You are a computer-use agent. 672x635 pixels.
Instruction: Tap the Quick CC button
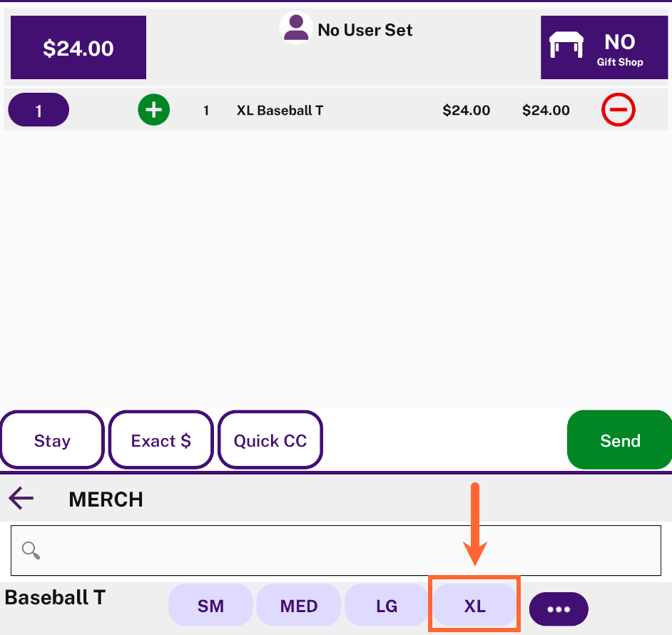[x=270, y=440]
